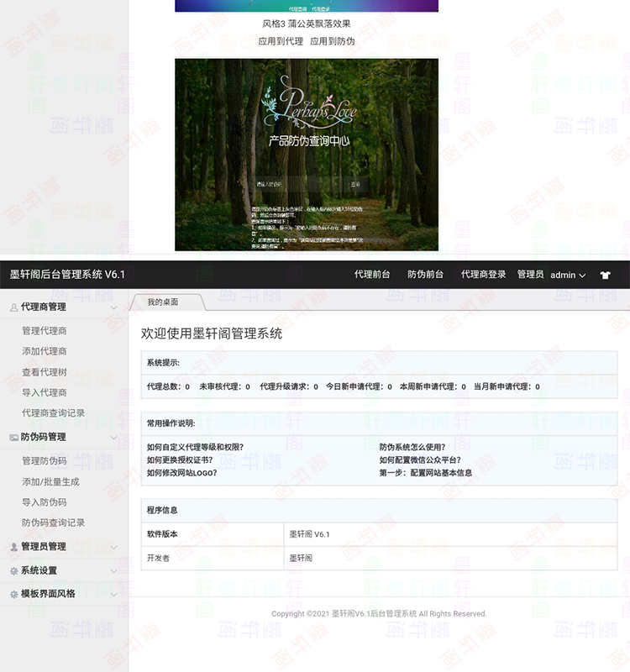Click the 当月新申请代理 statistic

[507, 386]
